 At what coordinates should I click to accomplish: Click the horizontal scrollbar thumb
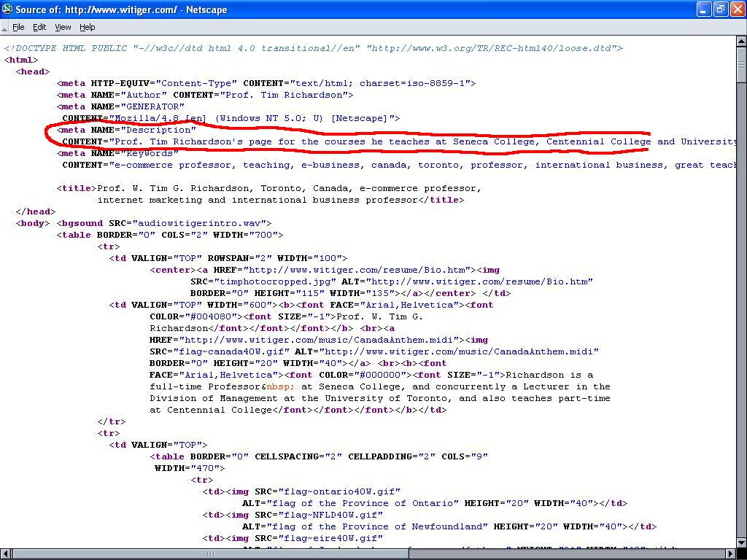pos(210,554)
